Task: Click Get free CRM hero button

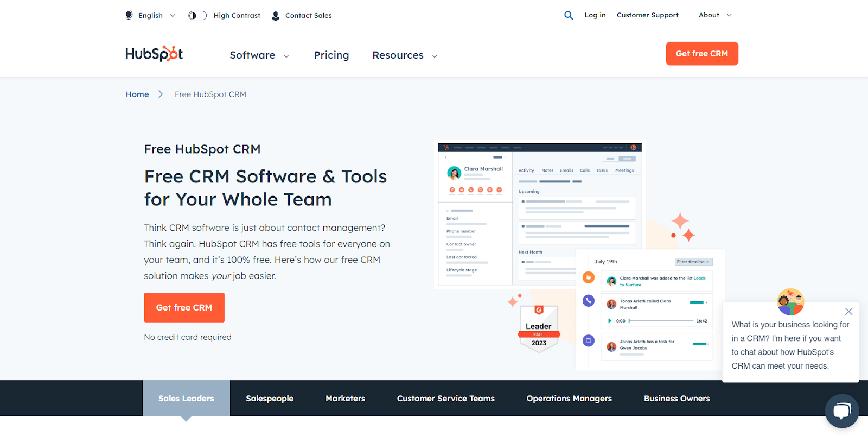Action: tap(184, 307)
